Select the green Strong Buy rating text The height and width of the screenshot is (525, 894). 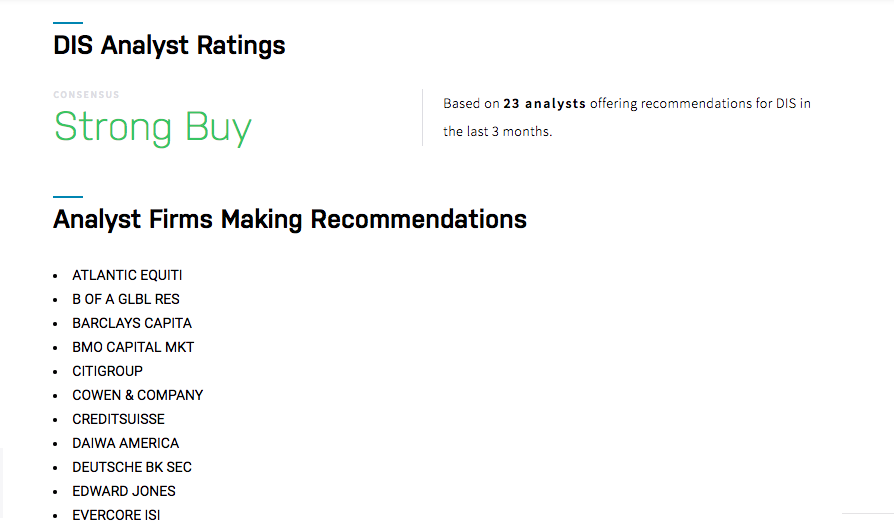(x=152, y=128)
